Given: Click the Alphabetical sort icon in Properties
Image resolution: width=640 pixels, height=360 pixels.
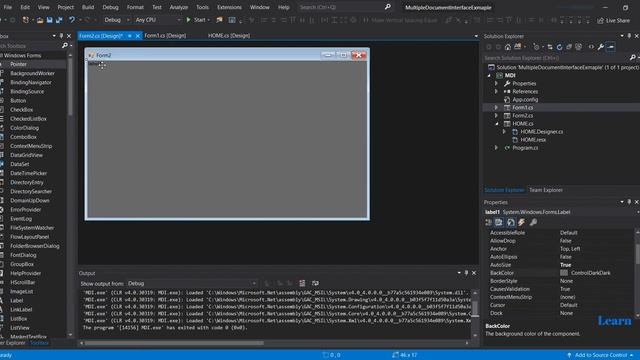Looking at the screenshot, I should click(499, 222).
